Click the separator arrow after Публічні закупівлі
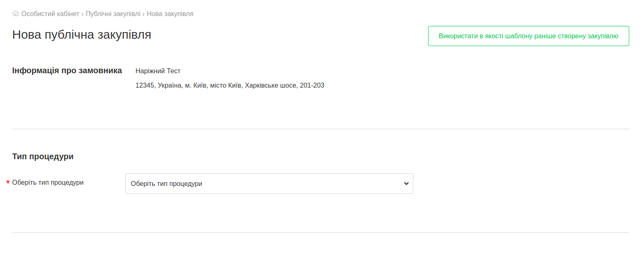The image size is (644, 267). [144, 14]
